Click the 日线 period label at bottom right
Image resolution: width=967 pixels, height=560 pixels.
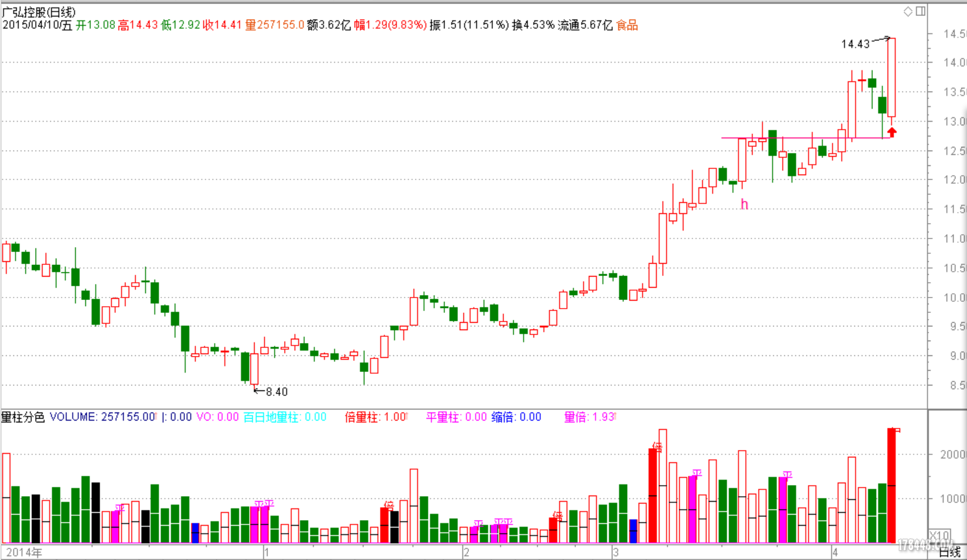tap(949, 552)
